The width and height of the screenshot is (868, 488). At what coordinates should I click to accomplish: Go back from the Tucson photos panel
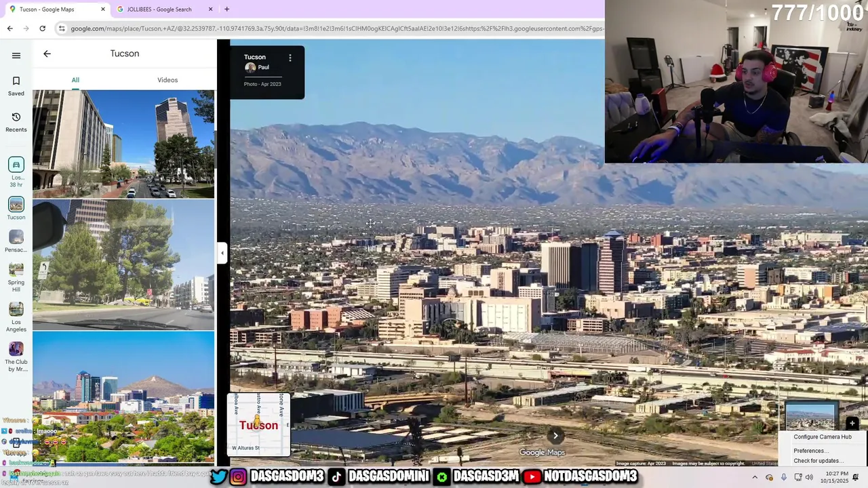47,54
